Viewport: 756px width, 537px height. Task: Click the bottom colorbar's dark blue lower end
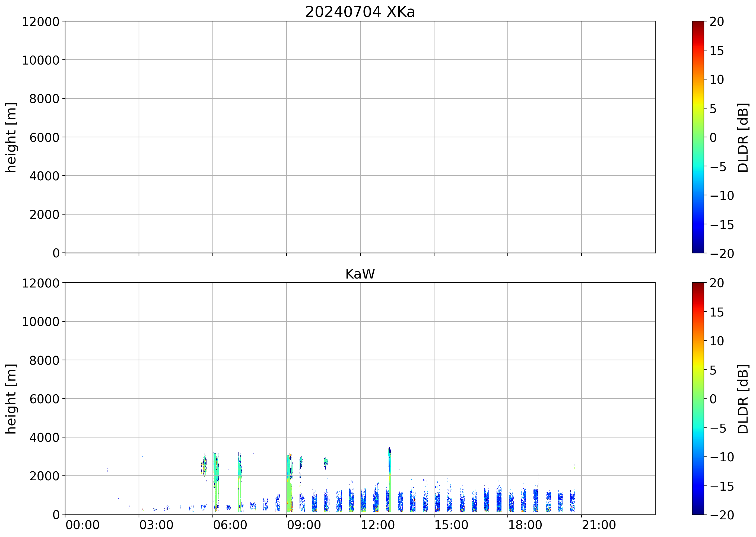(x=698, y=510)
